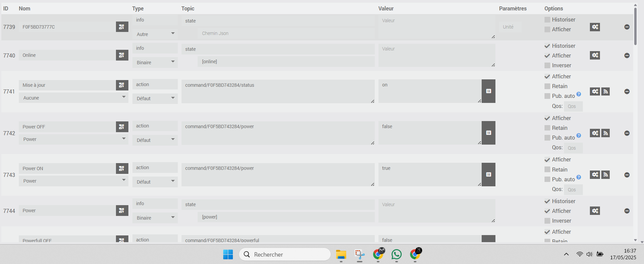Click the [online] JSON path field
The image size is (644, 264).
286,62
